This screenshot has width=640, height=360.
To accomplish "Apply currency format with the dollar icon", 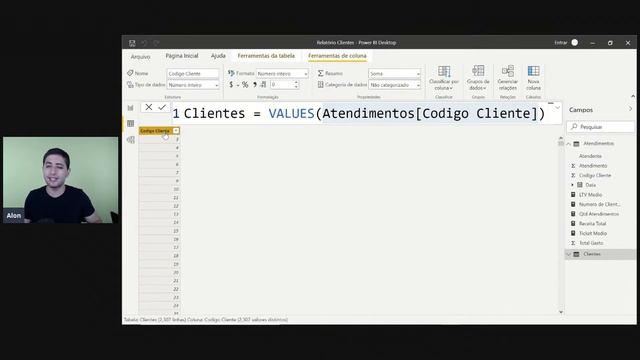I will click(231, 84).
